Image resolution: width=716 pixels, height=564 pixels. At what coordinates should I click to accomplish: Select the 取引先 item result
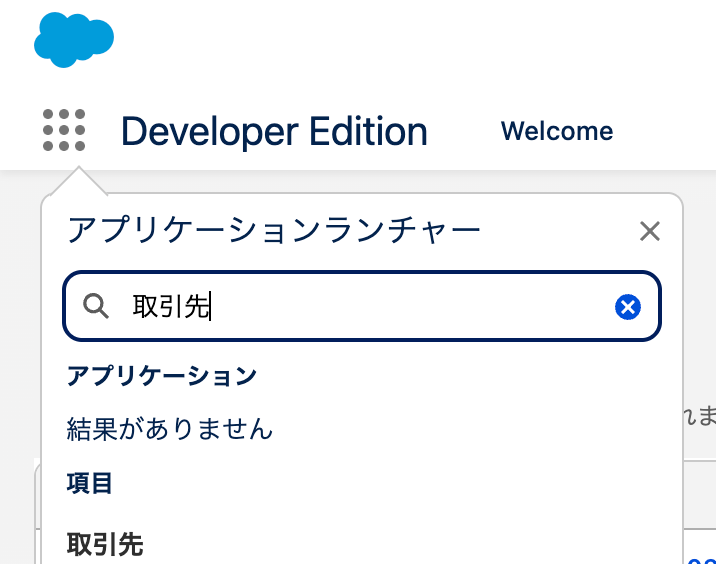[105, 544]
